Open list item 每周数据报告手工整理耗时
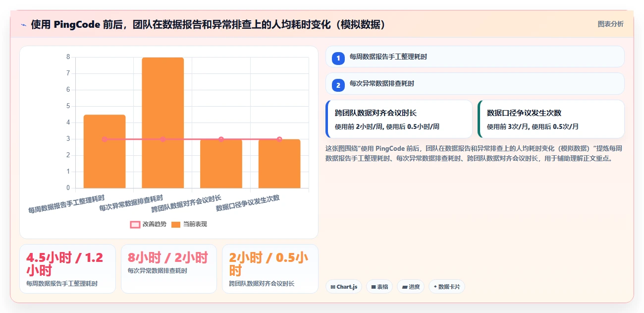Image resolution: width=644 pixels, height=313 pixels. tap(475, 57)
